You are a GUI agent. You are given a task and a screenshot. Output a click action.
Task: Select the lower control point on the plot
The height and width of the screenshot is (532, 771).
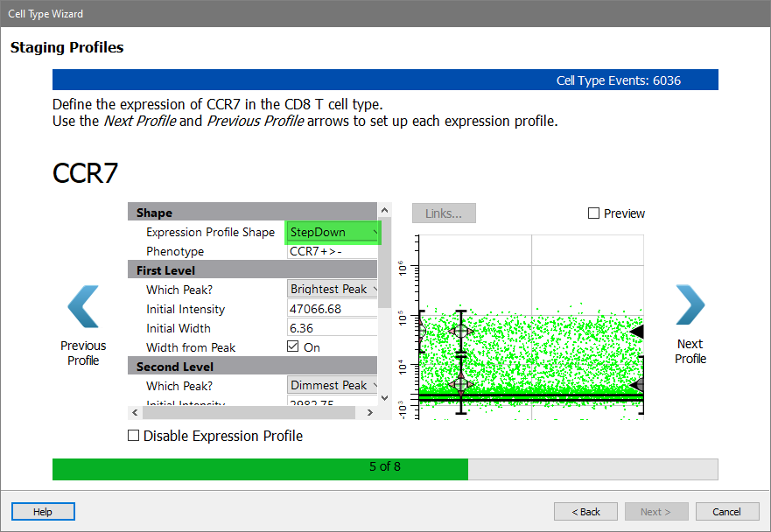pyautogui.click(x=461, y=383)
